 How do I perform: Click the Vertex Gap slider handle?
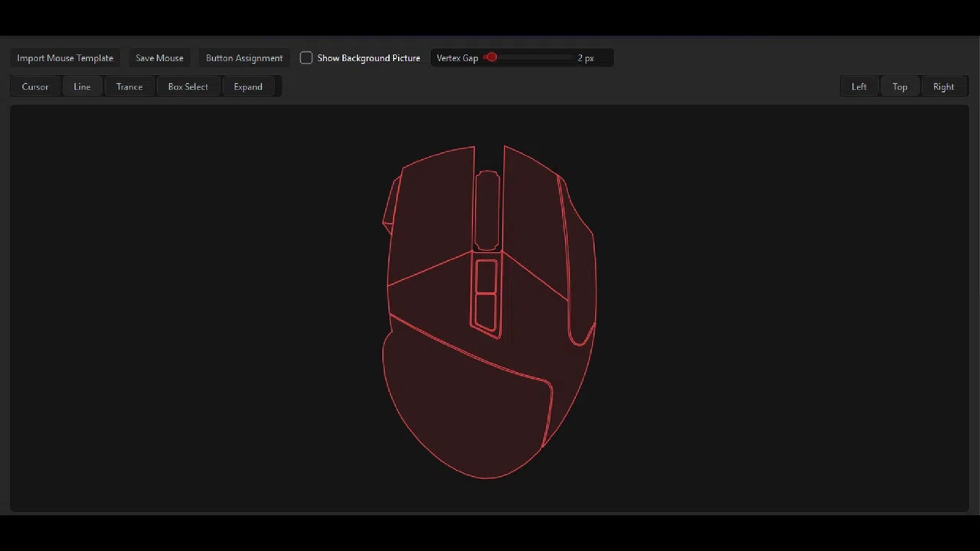492,57
